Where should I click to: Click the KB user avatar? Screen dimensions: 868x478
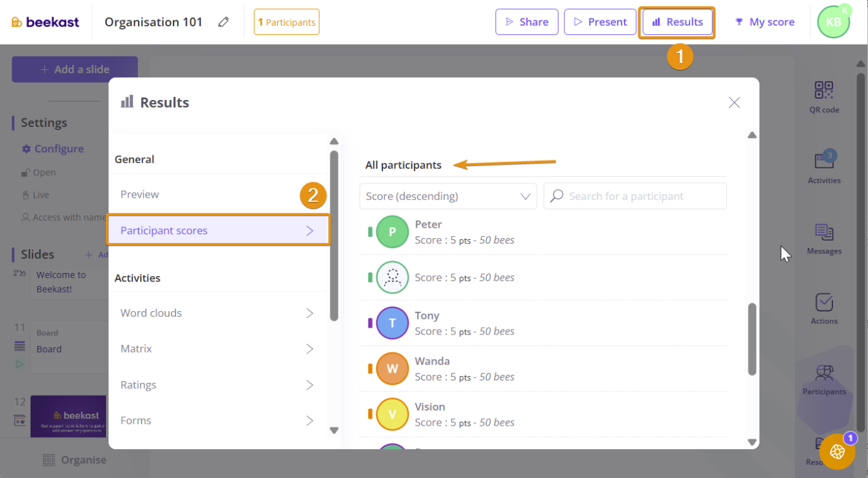[833, 22]
